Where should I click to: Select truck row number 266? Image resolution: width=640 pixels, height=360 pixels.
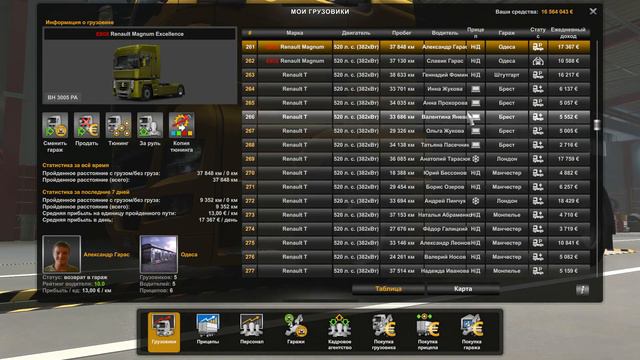coord(250,117)
